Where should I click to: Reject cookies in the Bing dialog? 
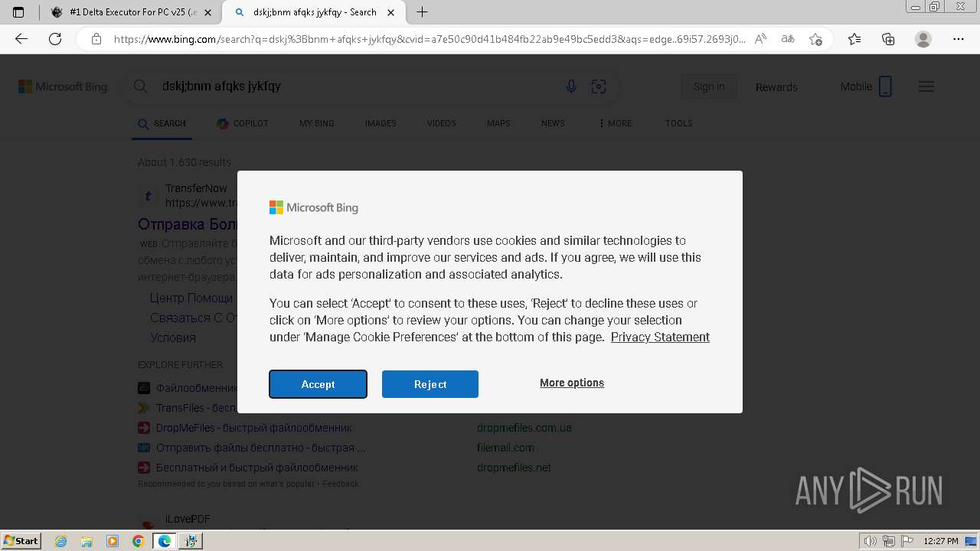pyautogui.click(x=430, y=384)
